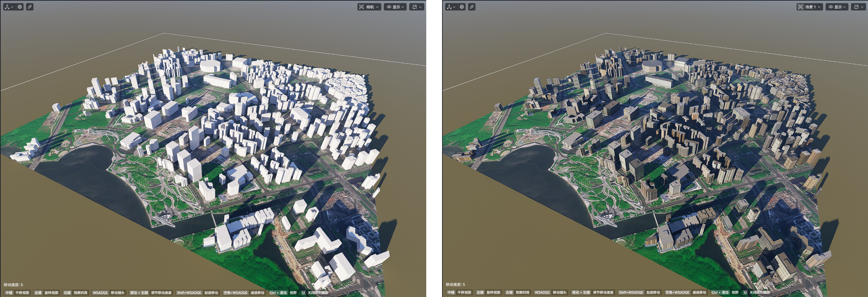Open the axis gizmo dropdown in left viewport
This screenshot has height=297, width=868.
[9, 7]
